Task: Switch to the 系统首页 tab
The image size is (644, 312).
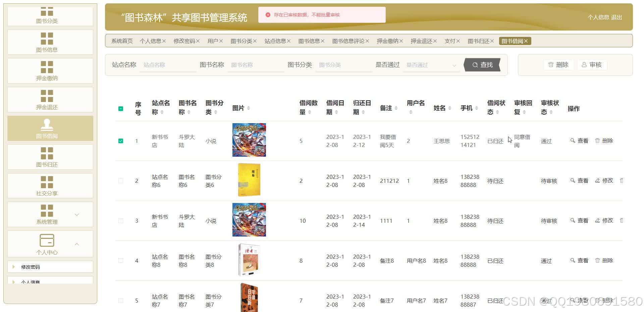Action: tap(121, 41)
